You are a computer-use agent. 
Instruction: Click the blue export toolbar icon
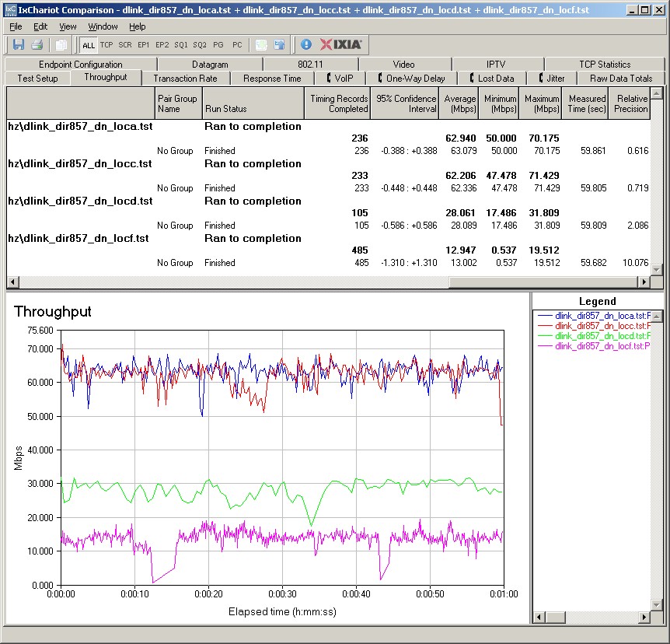point(280,44)
